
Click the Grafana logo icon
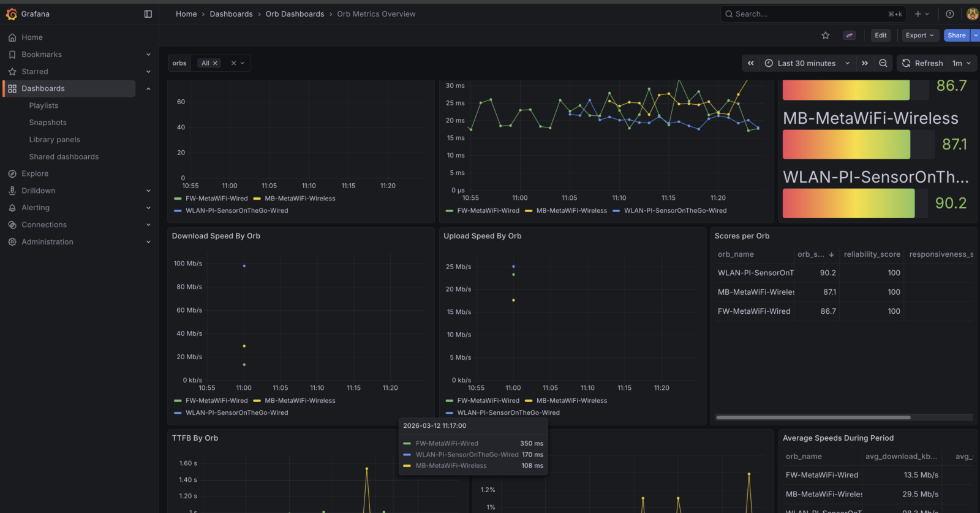(x=11, y=13)
